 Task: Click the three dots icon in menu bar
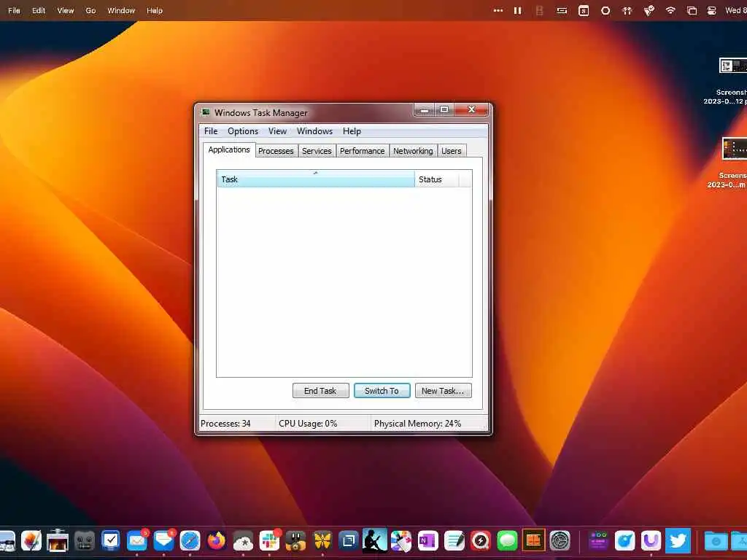[x=498, y=10]
